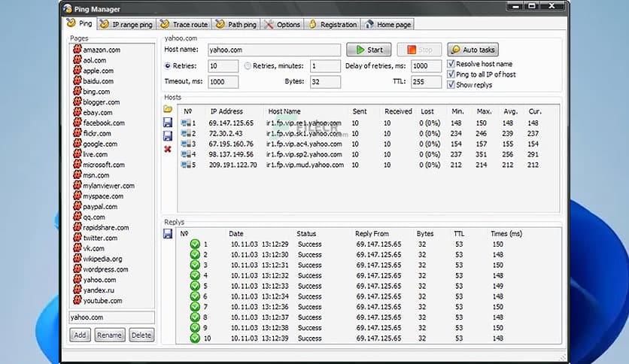The height and width of the screenshot is (364, 629).
Task: Click Delay of retries field
Action: (x=427, y=65)
